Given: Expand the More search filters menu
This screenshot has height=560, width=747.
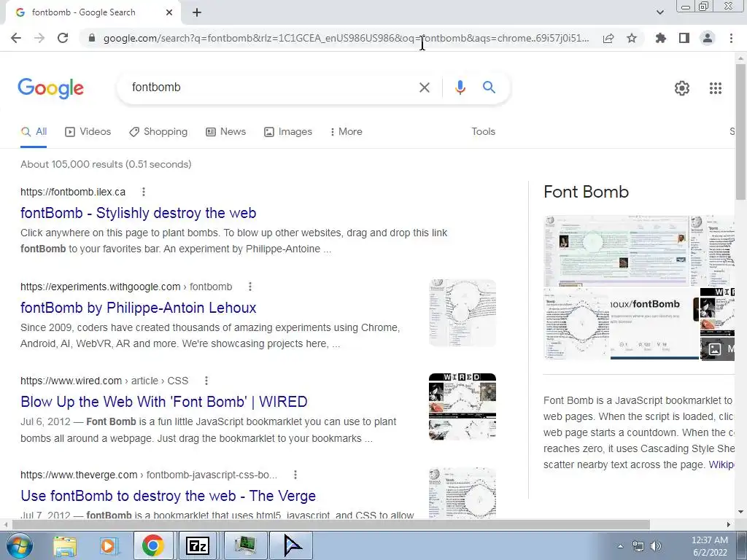Looking at the screenshot, I should coord(346,132).
